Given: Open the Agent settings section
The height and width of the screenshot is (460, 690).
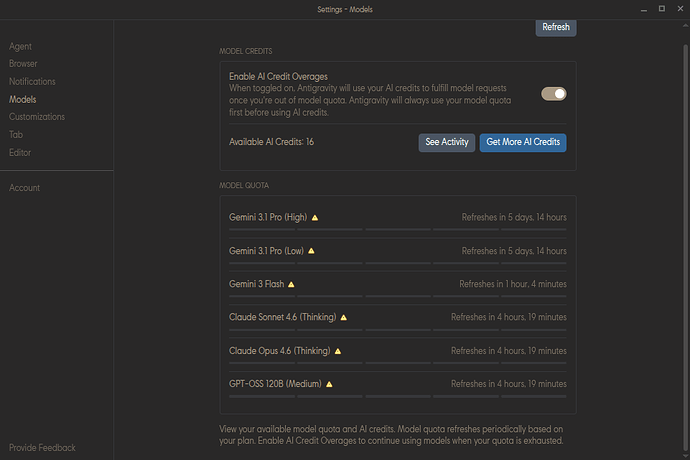Looking at the screenshot, I should [x=21, y=46].
